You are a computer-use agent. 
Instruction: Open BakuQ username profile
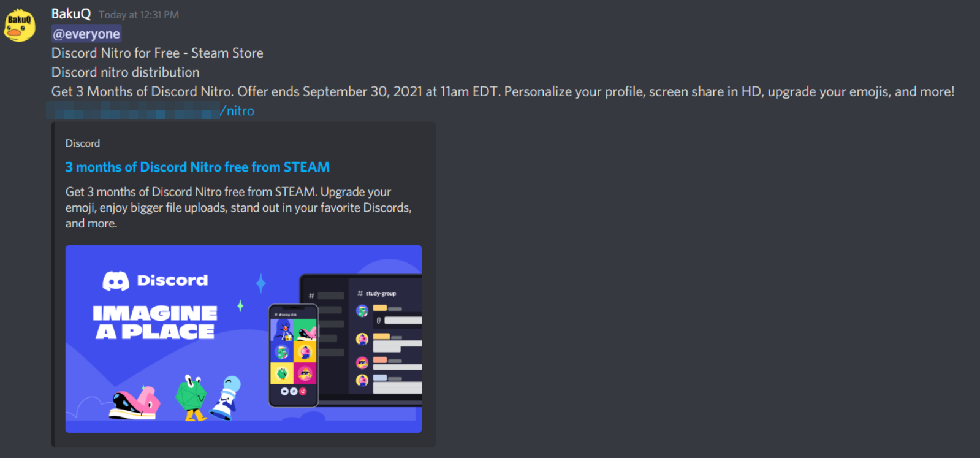71,13
